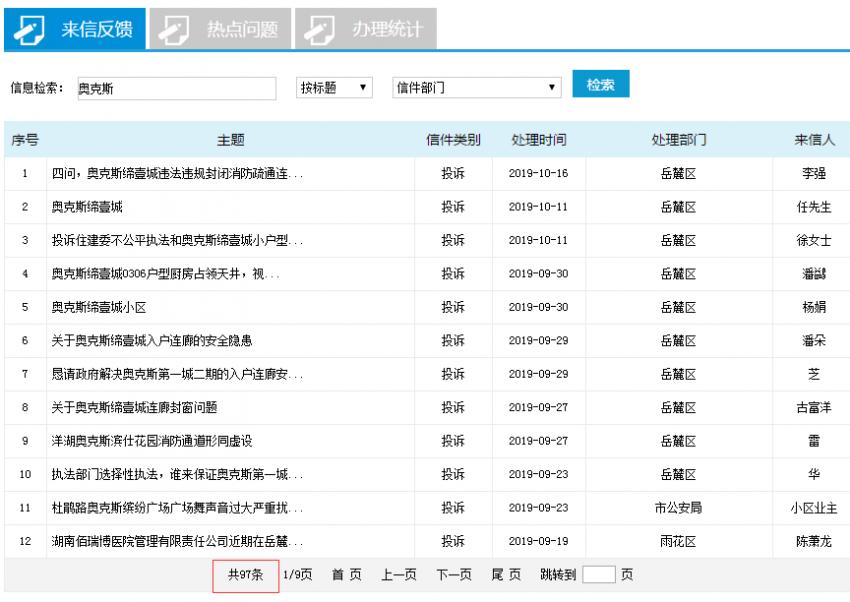Click the search box containing 奥克斯
This screenshot has width=850, height=602.
[176, 88]
